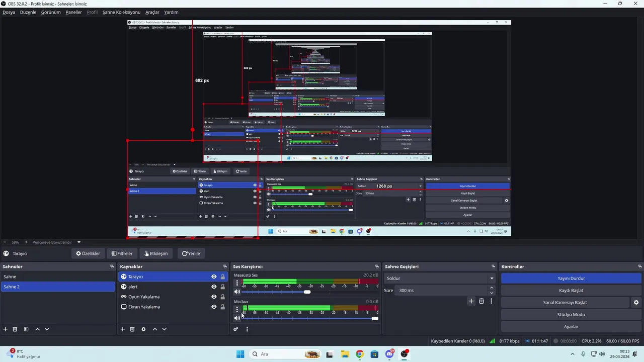Viewport: 644px width, 362px height.
Task: Open the OBS icon on the Windows taskbar
Action: tap(405, 354)
